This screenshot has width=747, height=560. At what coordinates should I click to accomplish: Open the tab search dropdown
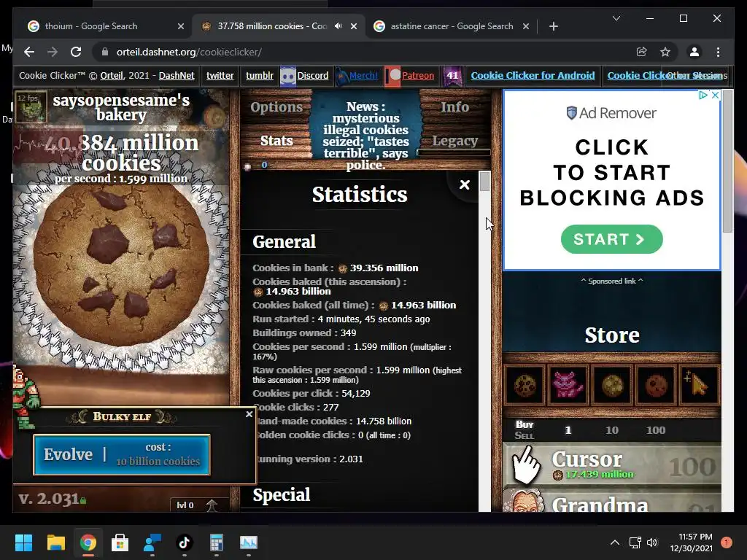pos(616,18)
